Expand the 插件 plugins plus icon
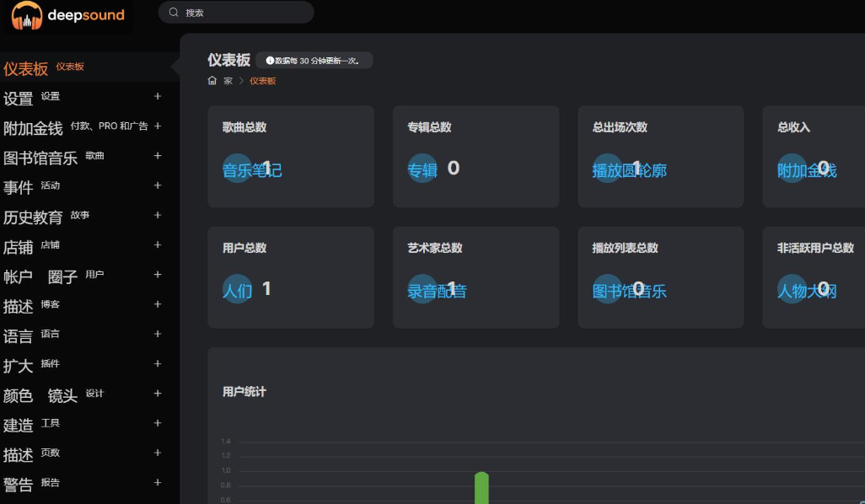 coord(157,364)
